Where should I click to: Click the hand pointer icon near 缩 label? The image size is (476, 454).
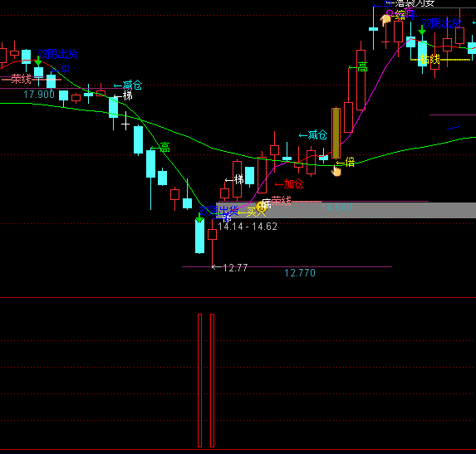click(385, 20)
